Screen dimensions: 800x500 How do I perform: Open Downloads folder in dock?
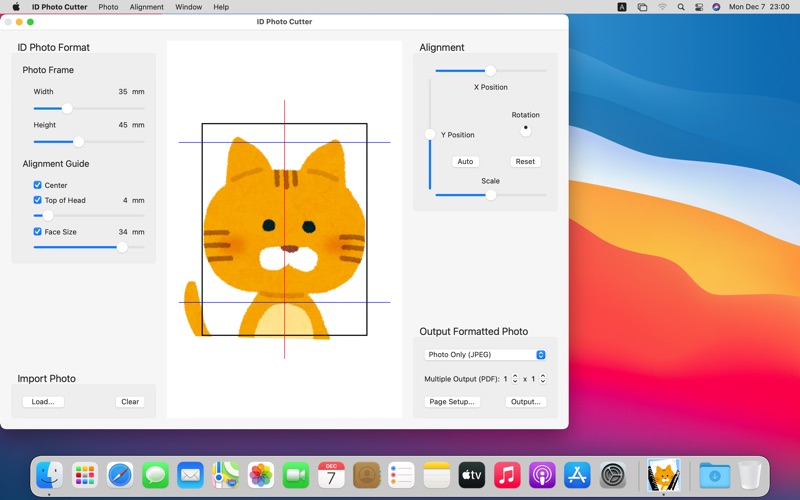pyautogui.click(x=714, y=475)
